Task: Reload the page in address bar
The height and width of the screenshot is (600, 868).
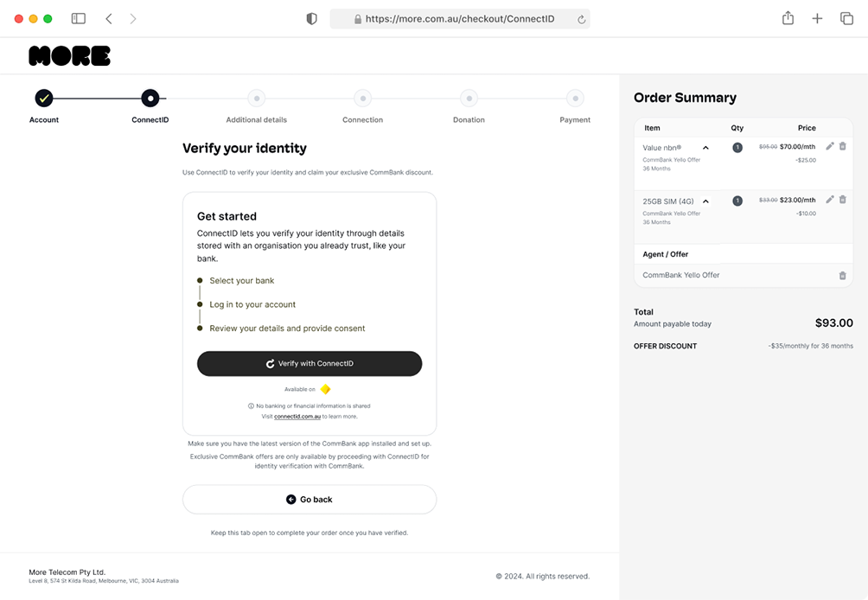Action: 581,19
